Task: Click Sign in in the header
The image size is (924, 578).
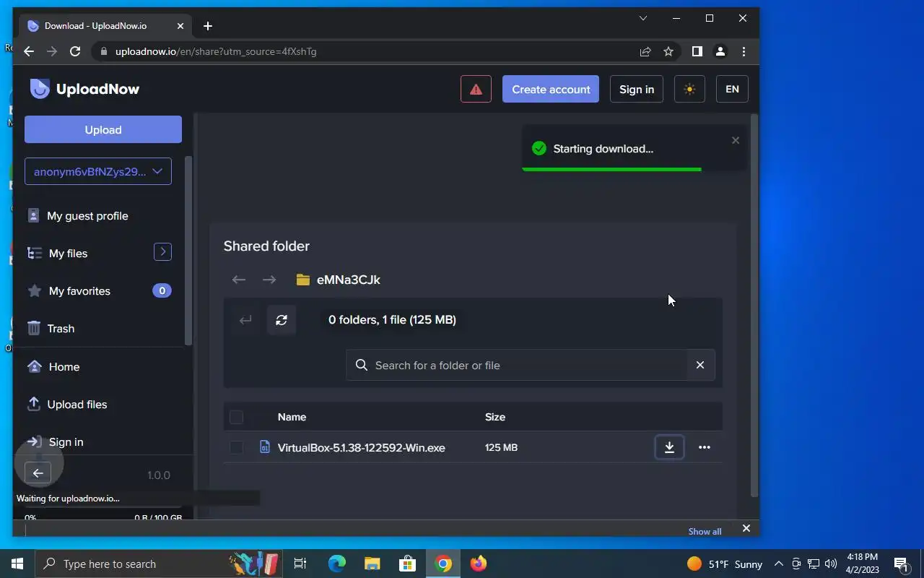Action: click(x=637, y=89)
